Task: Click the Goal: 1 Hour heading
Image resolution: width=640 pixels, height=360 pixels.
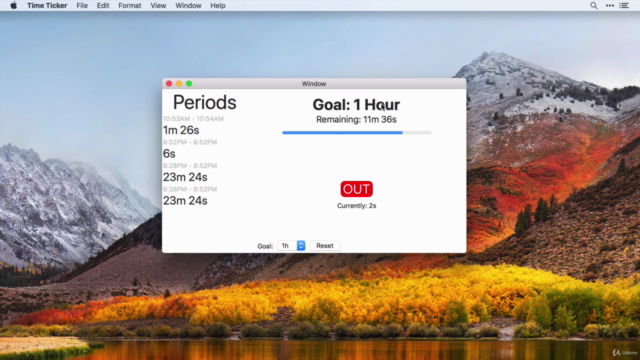Action: (356, 104)
